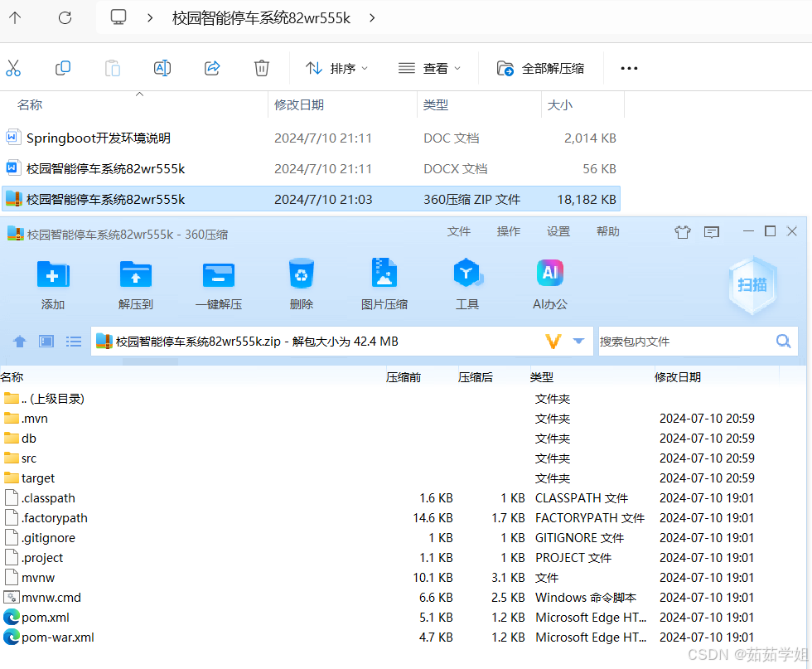Sort archive by 压缩前 column
This screenshot has height=669, width=812.
pyautogui.click(x=404, y=377)
